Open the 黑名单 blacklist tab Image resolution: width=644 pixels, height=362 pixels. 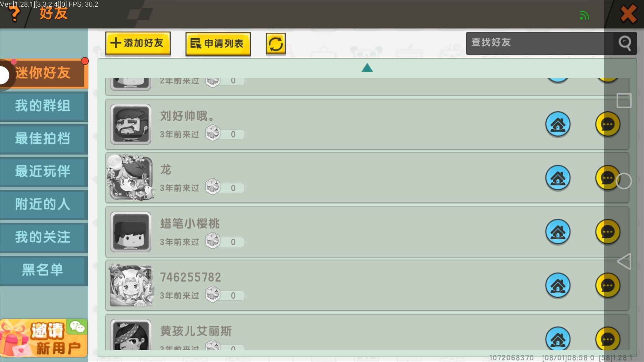tap(43, 270)
